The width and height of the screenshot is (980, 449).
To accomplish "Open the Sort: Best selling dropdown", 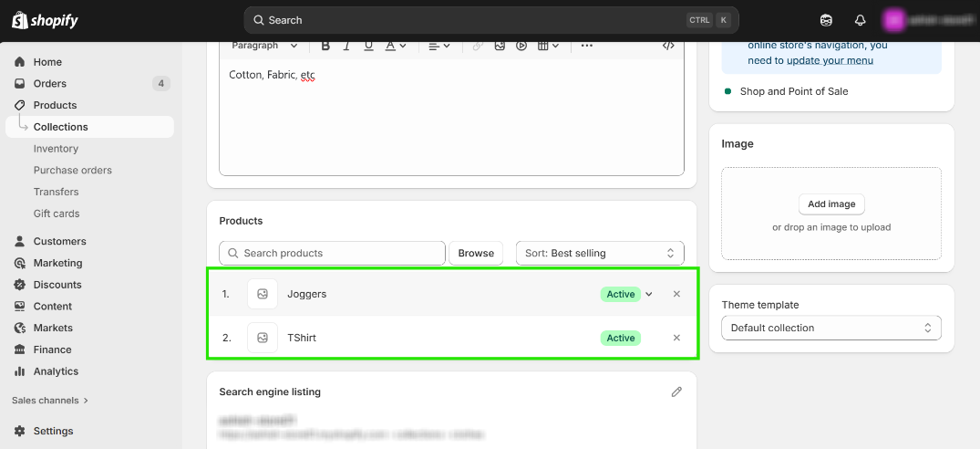I will coord(600,253).
